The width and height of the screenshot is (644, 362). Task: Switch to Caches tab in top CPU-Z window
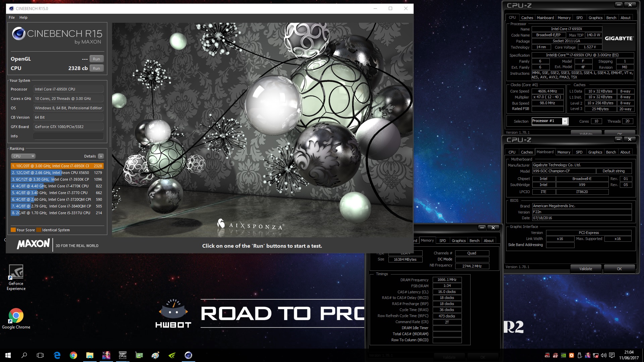[x=527, y=18]
